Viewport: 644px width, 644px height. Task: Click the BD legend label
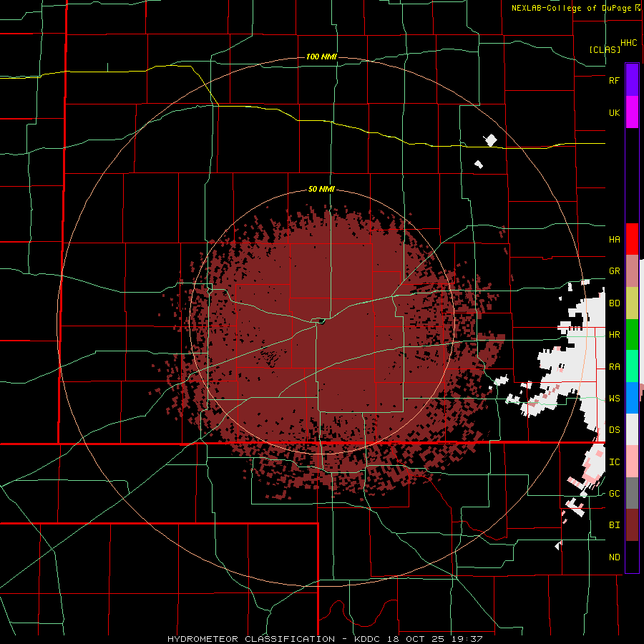614,303
